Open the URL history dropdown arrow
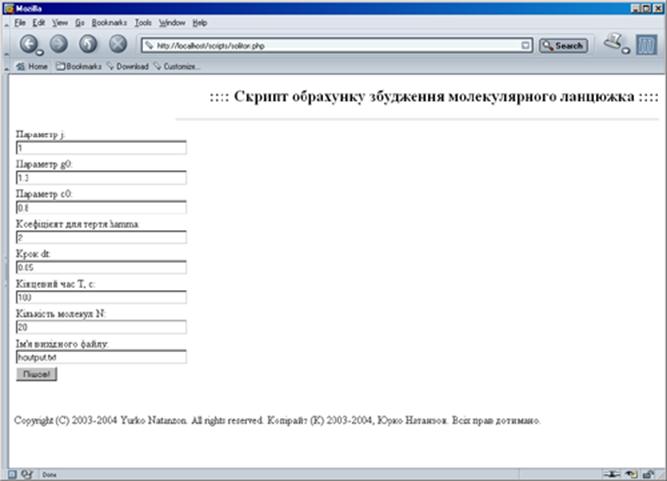Viewport: 667px width, 481px height. (526, 45)
